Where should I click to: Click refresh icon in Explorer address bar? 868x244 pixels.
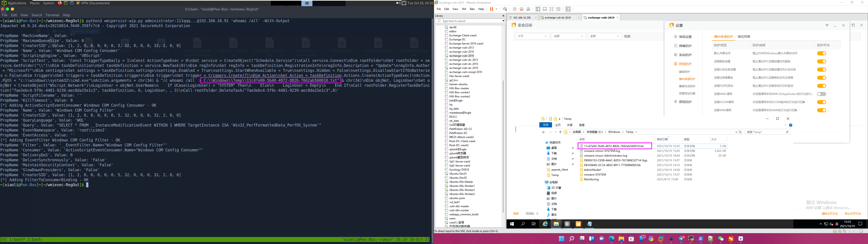[740, 132]
